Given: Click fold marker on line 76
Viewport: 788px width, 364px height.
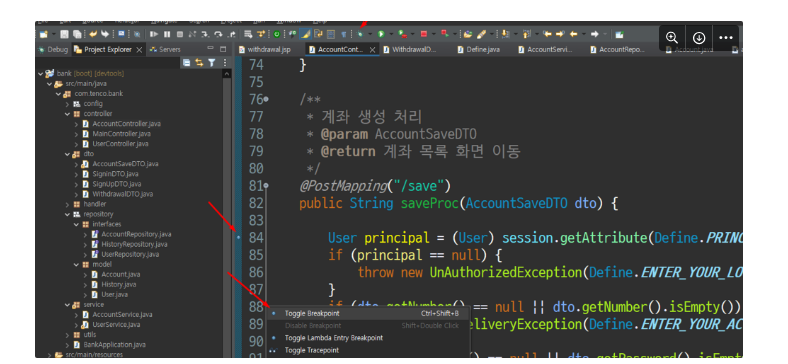Looking at the screenshot, I should pos(266,100).
